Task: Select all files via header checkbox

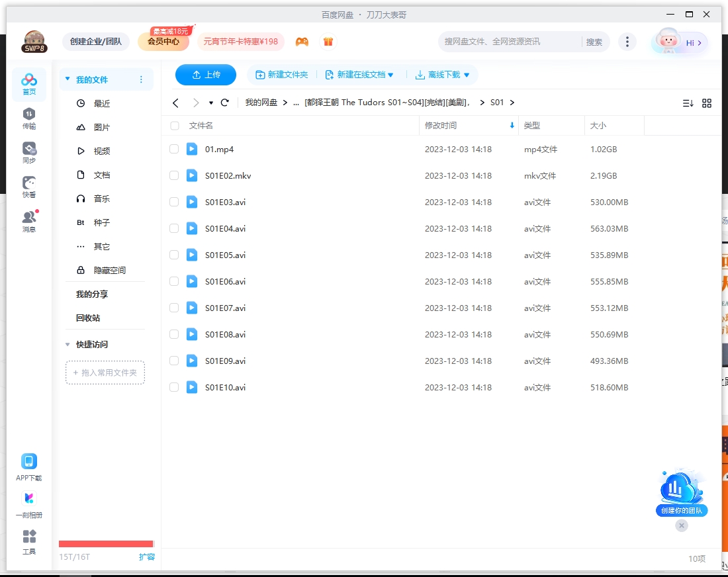Action: pyautogui.click(x=173, y=125)
